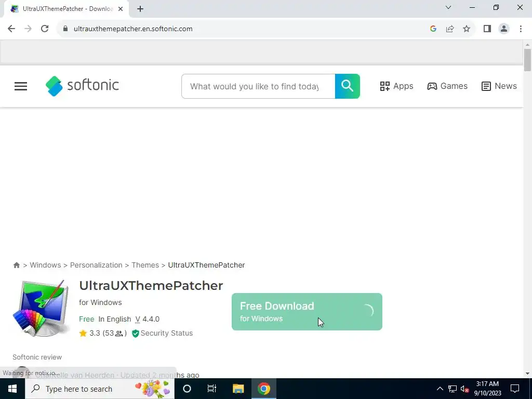This screenshot has height=399, width=532.
Task: View site information lock icon
Action: pyautogui.click(x=65, y=29)
